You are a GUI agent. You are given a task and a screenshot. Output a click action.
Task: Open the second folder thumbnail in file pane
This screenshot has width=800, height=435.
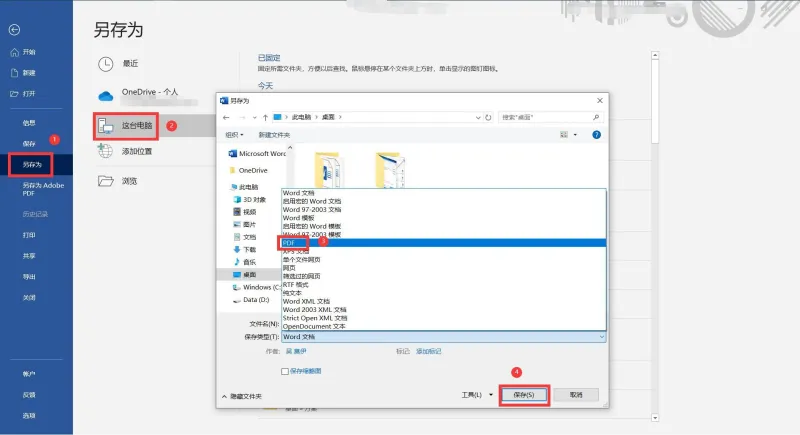390,170
